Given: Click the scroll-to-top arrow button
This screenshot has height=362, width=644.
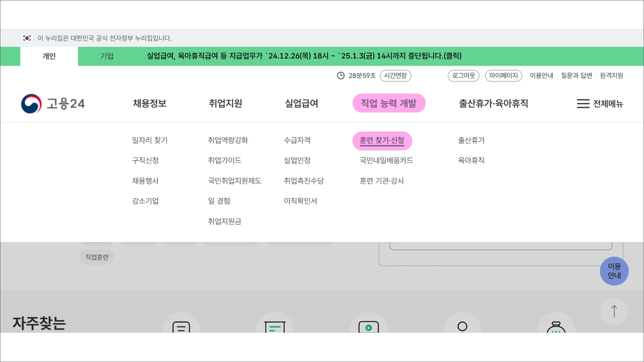Looking at the screenshot, I should [614, 311].
